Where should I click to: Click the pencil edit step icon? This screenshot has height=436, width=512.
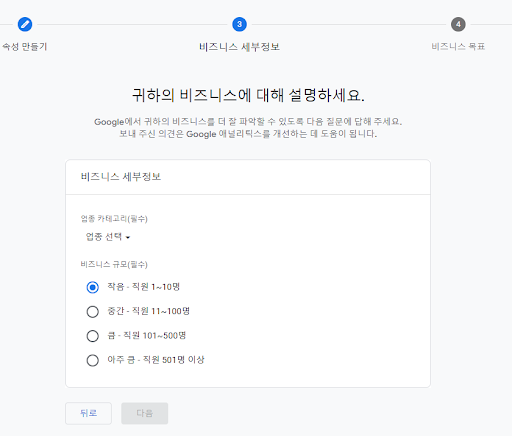25,24
